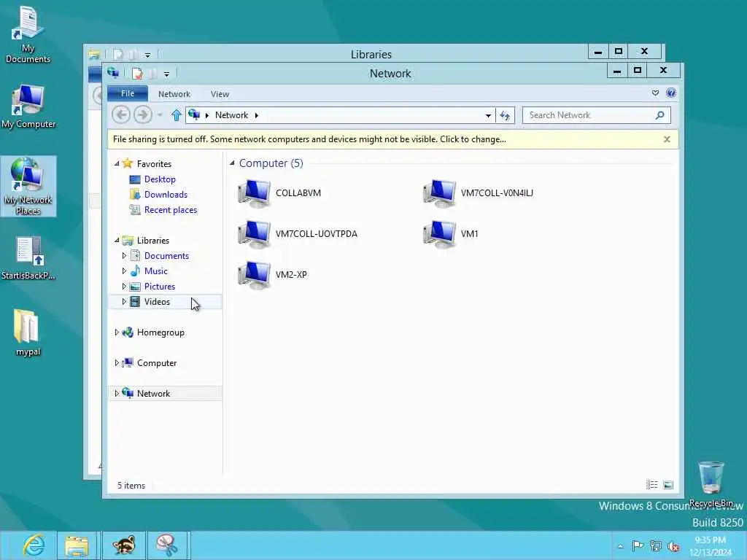The height and width of the screenshot is (560, 747).
Task: Click the muted volume tray icon
Action: click(x=673, y=546)
